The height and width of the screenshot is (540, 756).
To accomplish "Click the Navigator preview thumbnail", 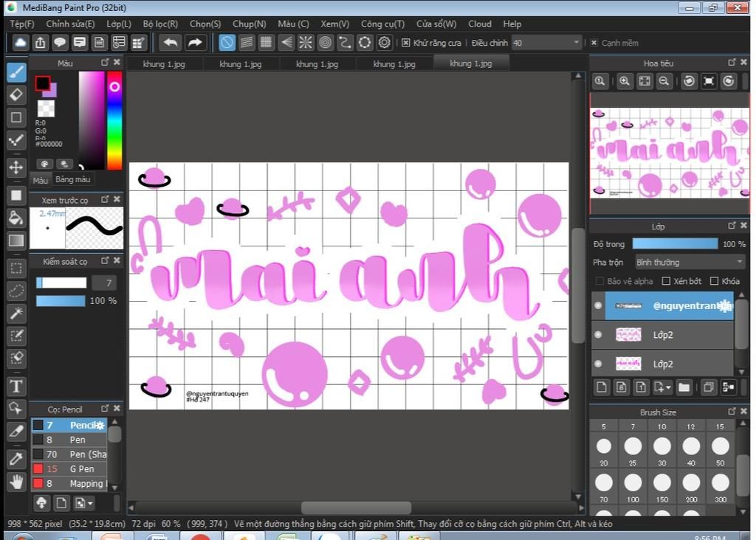I will click(x=670, y=153).
